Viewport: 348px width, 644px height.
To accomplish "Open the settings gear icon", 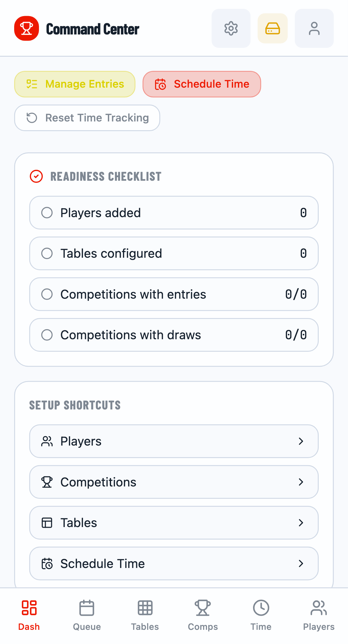I will coord(231,28).
